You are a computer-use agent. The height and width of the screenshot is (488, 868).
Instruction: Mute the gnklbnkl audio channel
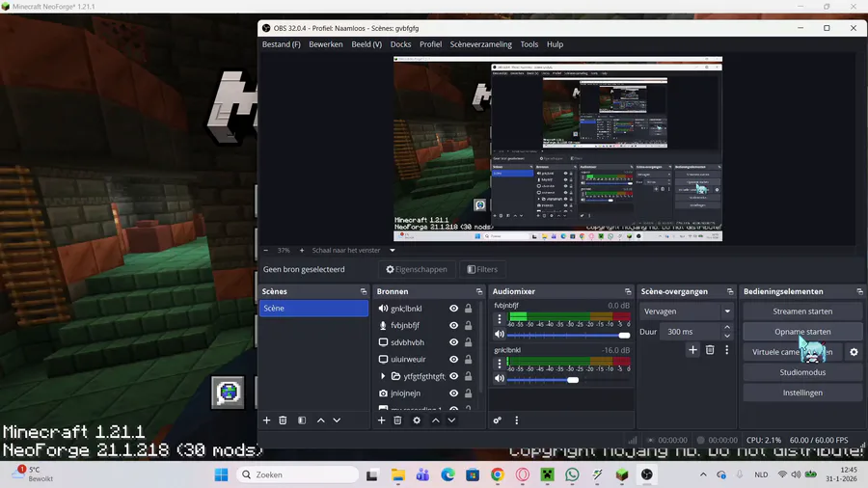[x=500, y=378]
